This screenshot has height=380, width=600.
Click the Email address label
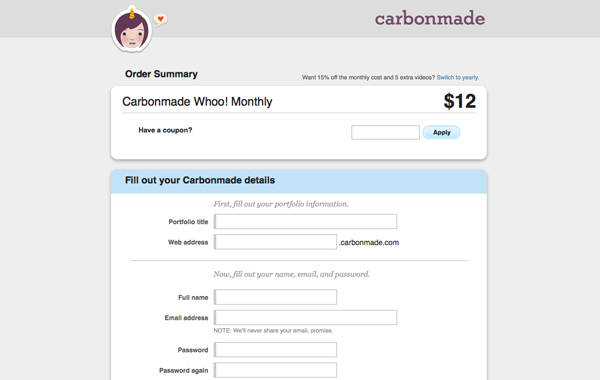(x=186, y=318)
